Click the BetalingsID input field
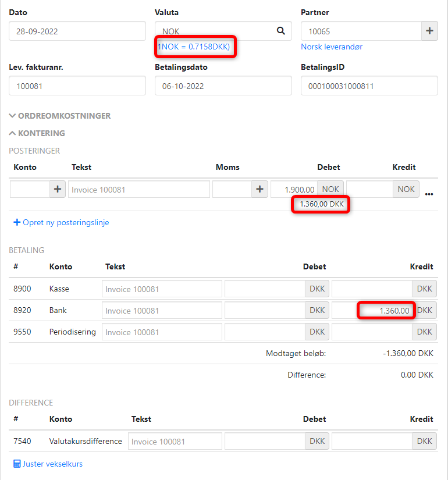This screenshot has height=480, width=448. click(369, 86)
